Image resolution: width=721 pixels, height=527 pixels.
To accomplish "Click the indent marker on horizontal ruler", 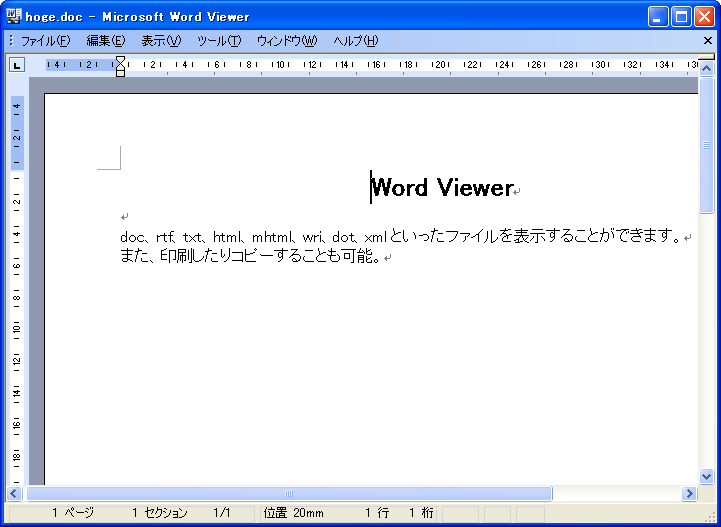I will (120, 66).
